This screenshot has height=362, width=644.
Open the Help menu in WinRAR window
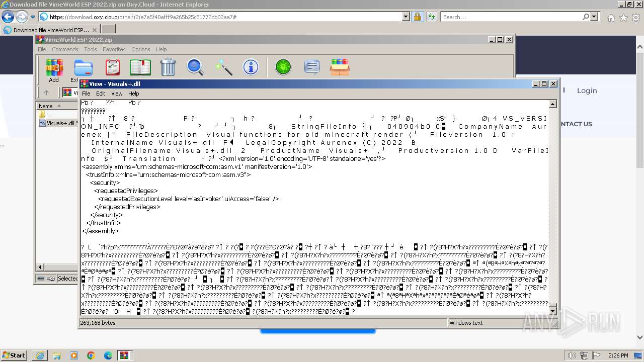161,49
